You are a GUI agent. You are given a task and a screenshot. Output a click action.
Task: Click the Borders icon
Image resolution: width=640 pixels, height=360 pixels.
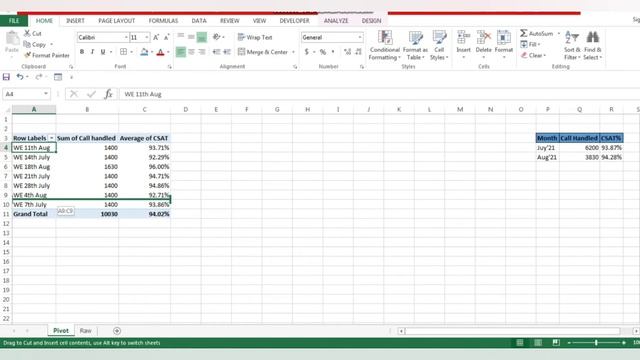(124, 52)
